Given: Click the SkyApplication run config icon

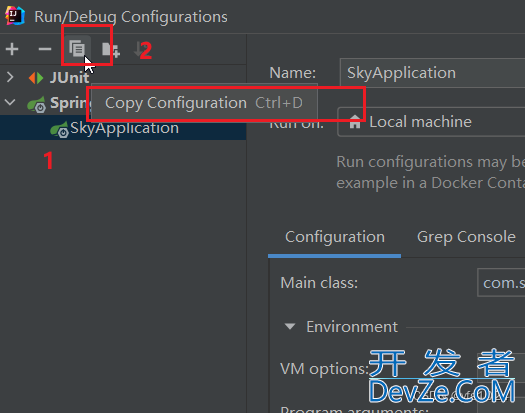Looking at the screenshot, I should [59, 130].
